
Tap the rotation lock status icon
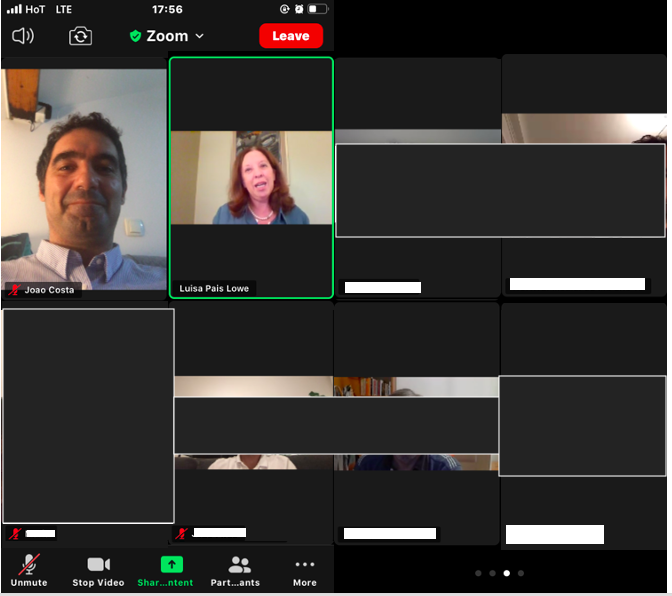pos(285,9)
